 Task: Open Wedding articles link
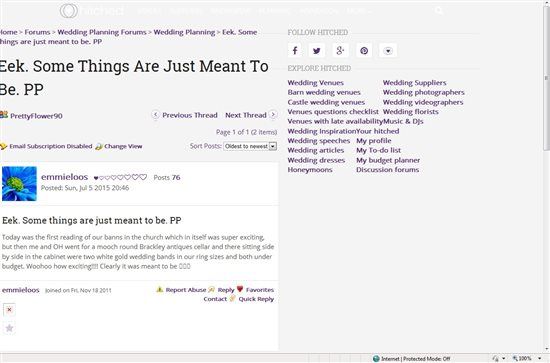(x=316, y=150)
